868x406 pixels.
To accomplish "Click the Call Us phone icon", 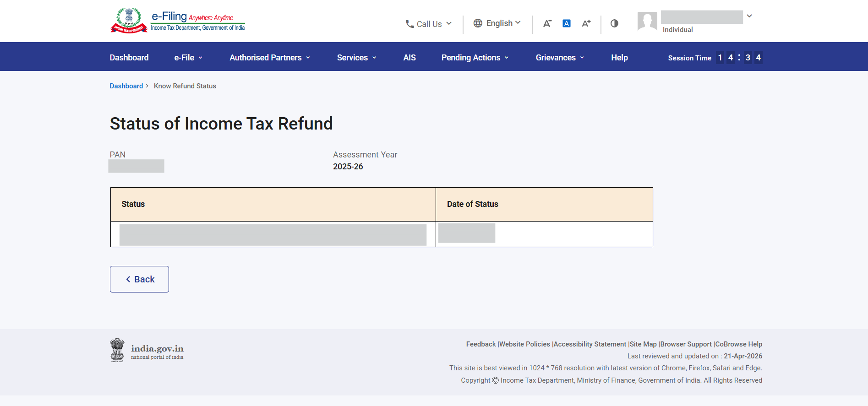I will (x=409, y=24).
